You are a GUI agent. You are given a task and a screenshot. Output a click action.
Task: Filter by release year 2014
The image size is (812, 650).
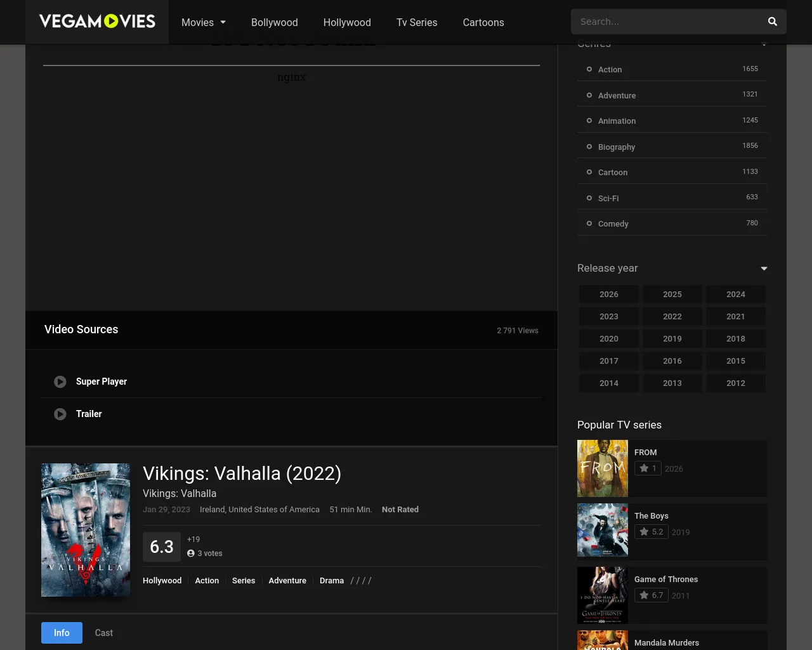[609, 383]
